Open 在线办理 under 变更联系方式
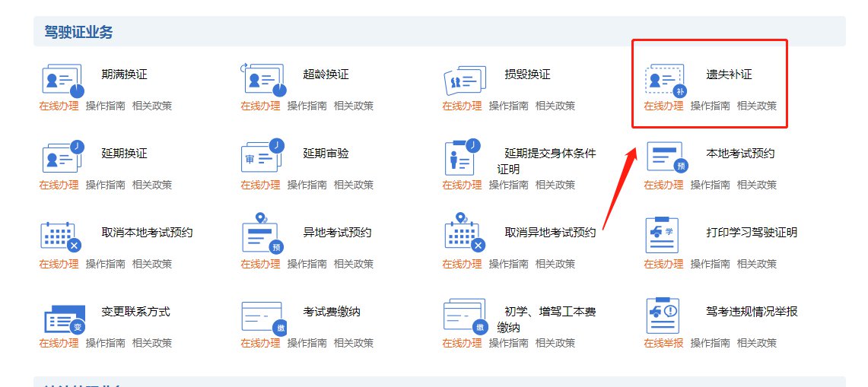Screen dimensions: 868x387 click(59, 343)
